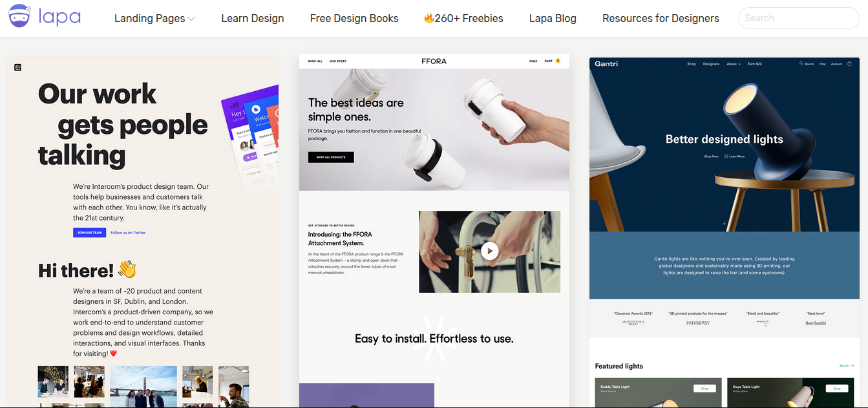Viewport: 868px width, 408px height.
Task: Open the Learn Design menu item
Action: pos(253,18)
